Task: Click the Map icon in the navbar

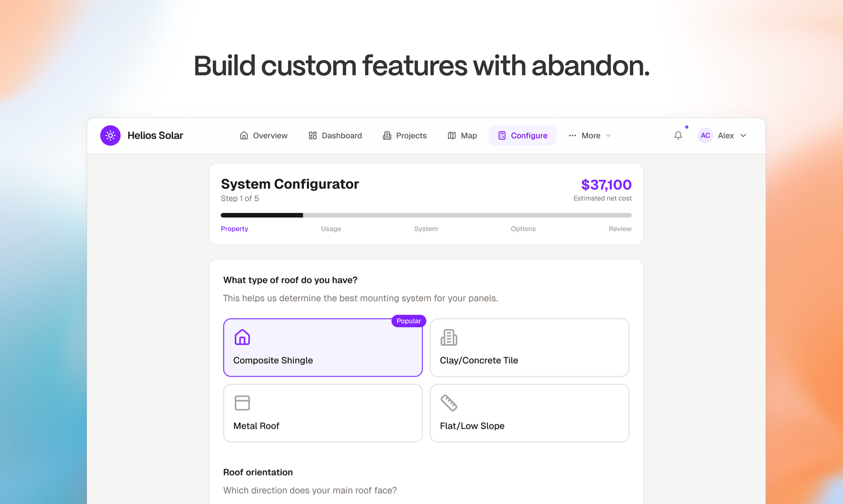Action: pos(452,135)
